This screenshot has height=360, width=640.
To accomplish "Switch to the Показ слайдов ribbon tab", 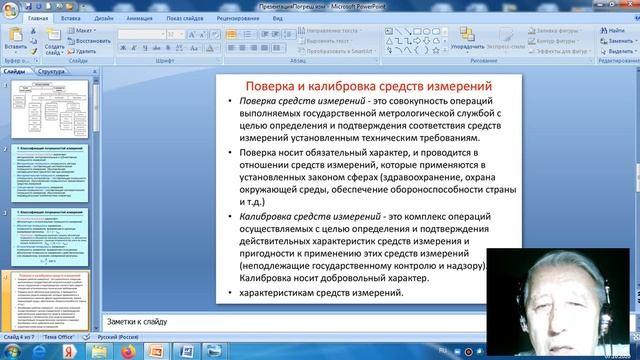I will (184, 18).
